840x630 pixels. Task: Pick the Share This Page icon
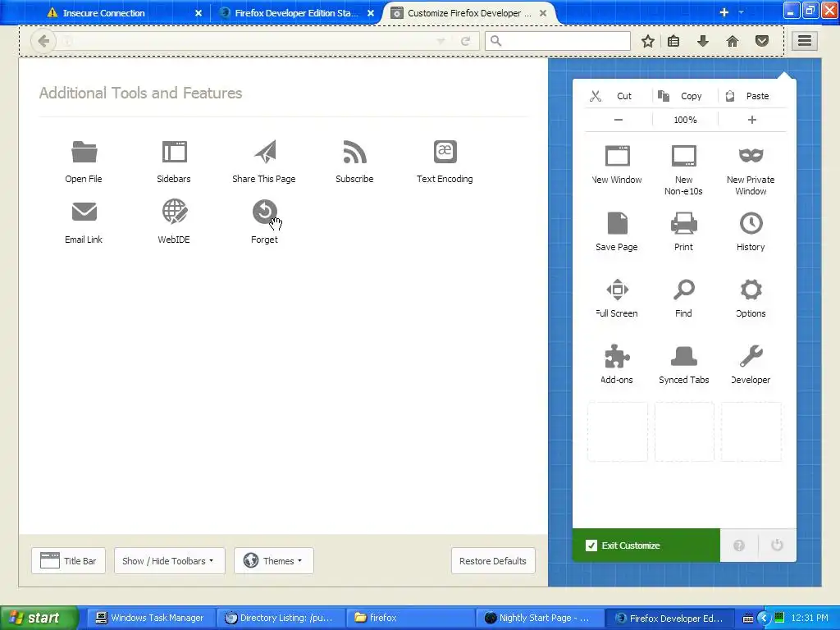pyautogui.click(x=265, y=152)
